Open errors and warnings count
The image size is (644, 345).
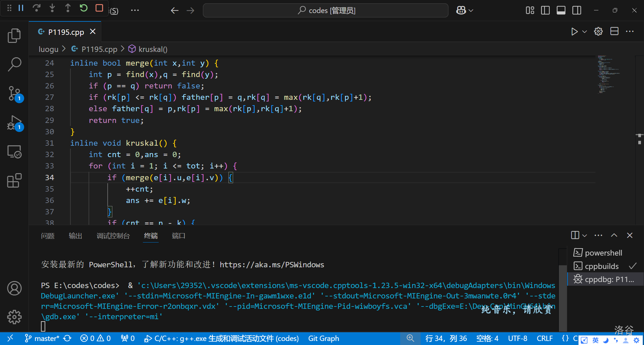[96, 338]
